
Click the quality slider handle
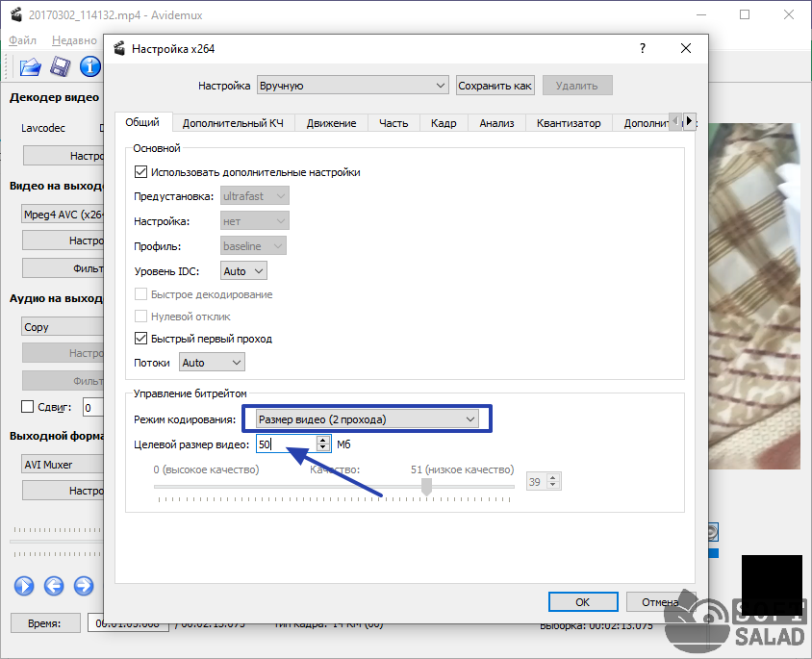point(427,487)
